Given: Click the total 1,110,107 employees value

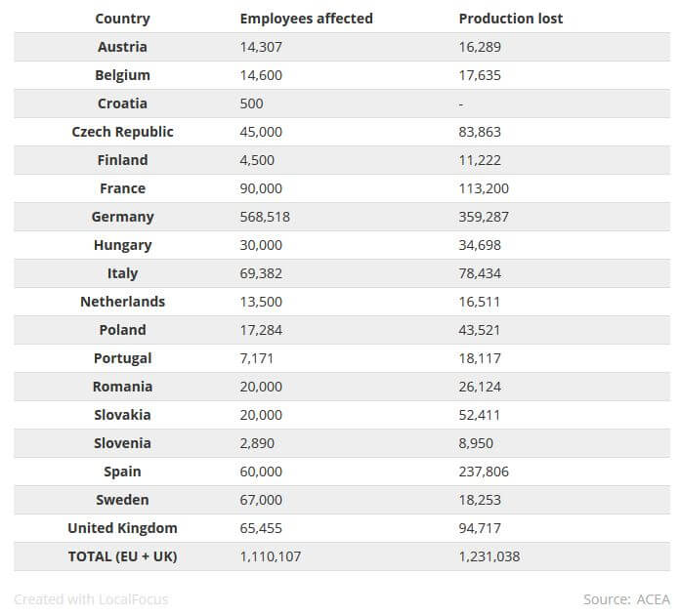Looking at the screenshot, I should pos(271,556).
